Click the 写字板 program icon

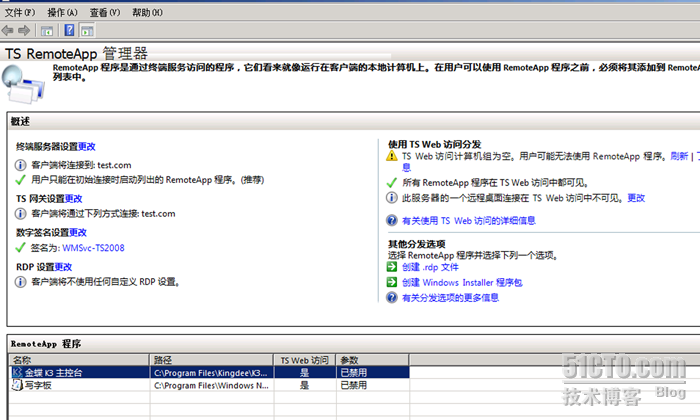click(17, 385)
